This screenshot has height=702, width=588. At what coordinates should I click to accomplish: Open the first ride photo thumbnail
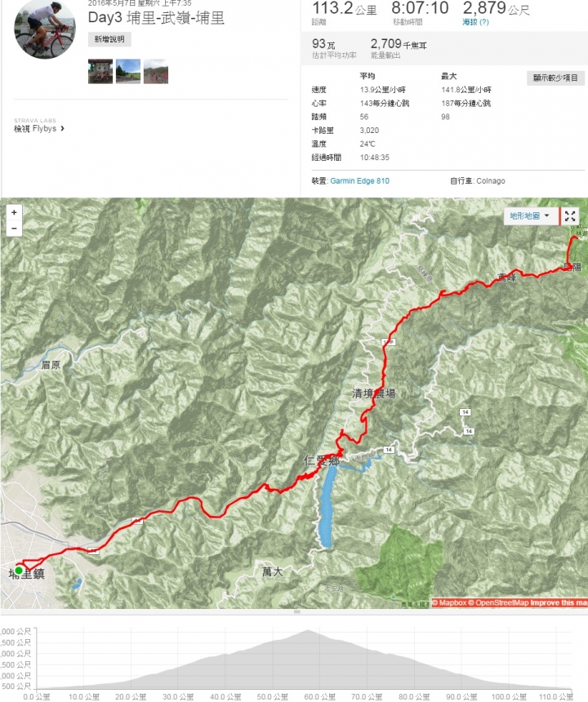tap(100, 71)
